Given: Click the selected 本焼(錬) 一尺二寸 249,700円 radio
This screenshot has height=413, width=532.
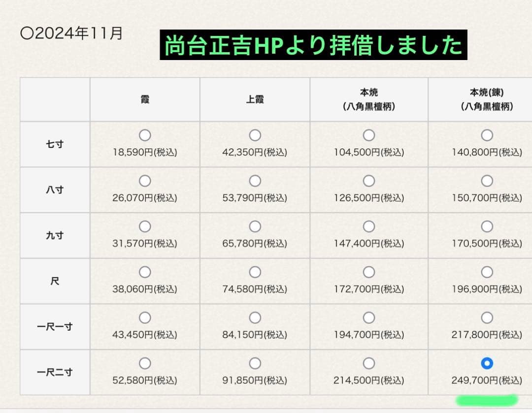Looking at the screenshot, I should pos(487,363).
